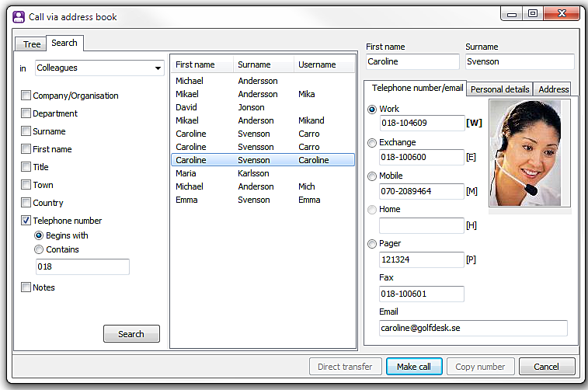
Task: Select Mikael Andersson with username Mika
Action: pyautogui.click(x=263, y=94)
